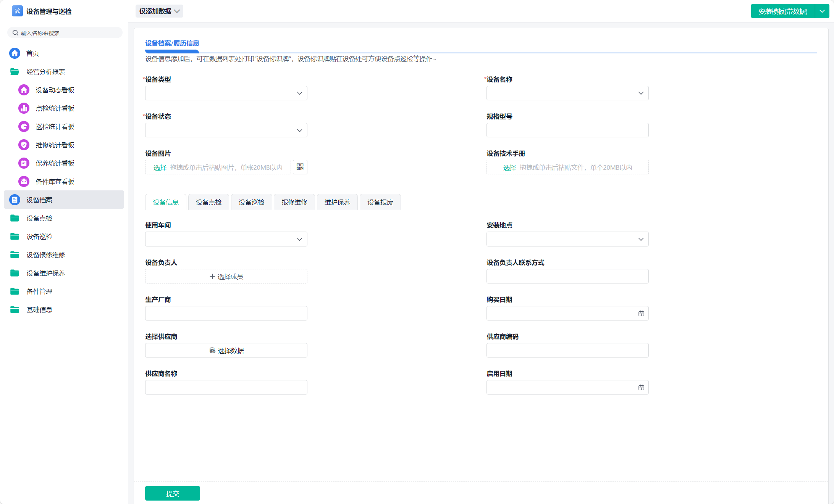Expand the 设备类型 dropdown
The image size is (834, 504).
click(x=226, y=93)
